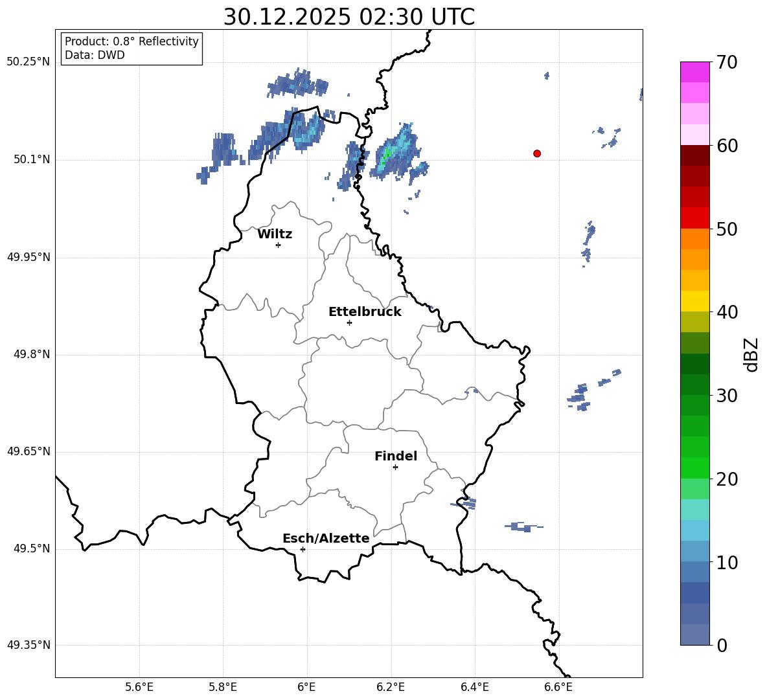Screen dimensions: 767x700
Task: Click the 60 tick on the colorbar
Action: (x=727, y=146)
